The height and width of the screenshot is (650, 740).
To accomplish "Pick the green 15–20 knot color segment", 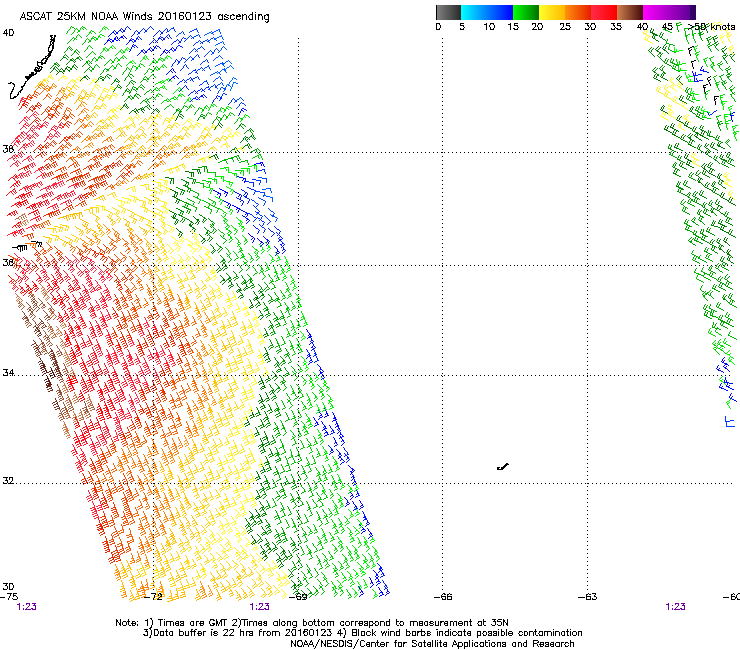I will [x=526, y=12].
